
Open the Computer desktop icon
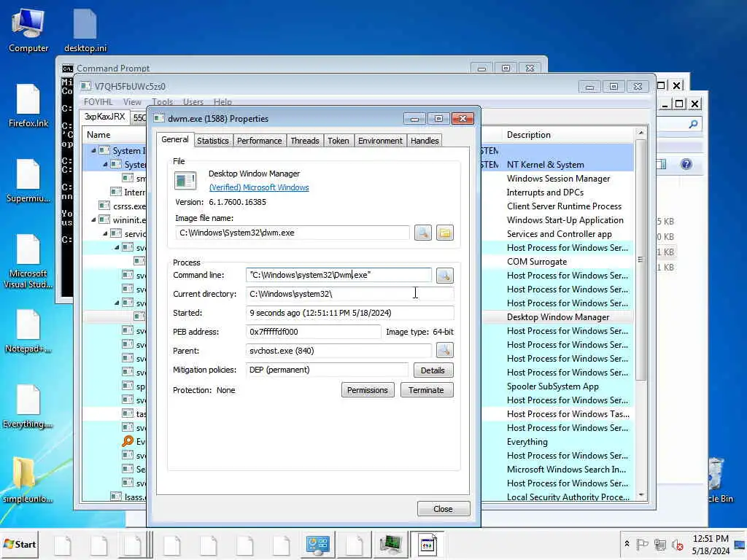pos(28,30)
